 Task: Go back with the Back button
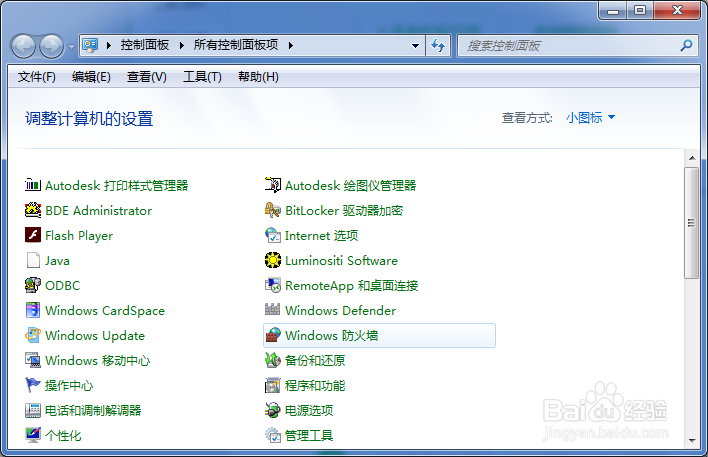(23, 46)
